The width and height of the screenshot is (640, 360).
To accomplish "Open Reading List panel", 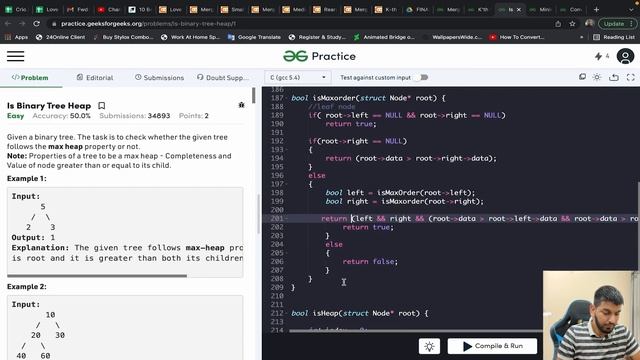I will coord(613,37).
